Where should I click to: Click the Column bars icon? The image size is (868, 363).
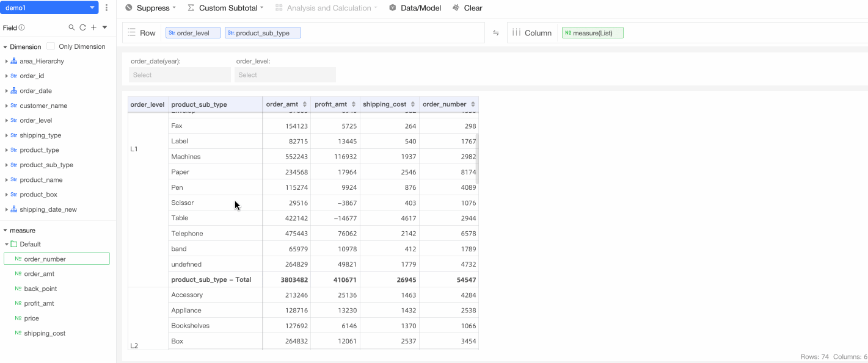tap(516, 33)
